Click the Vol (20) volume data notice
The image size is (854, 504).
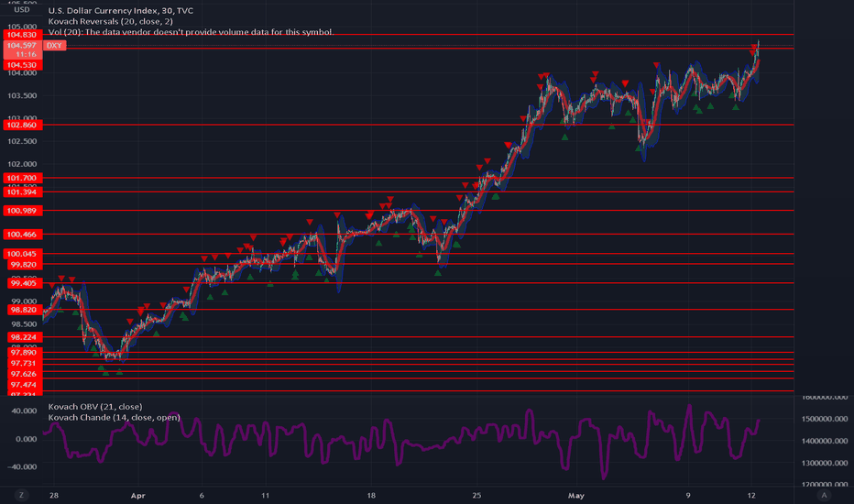point(191,32)
